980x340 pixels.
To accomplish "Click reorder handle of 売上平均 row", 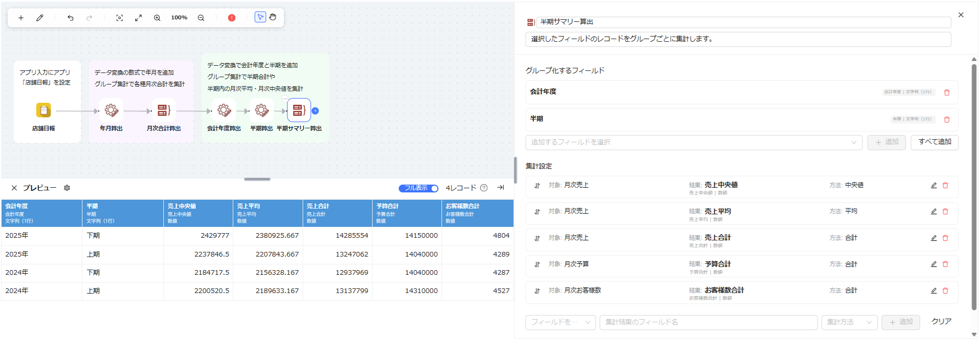I will [x=537, y=212].
